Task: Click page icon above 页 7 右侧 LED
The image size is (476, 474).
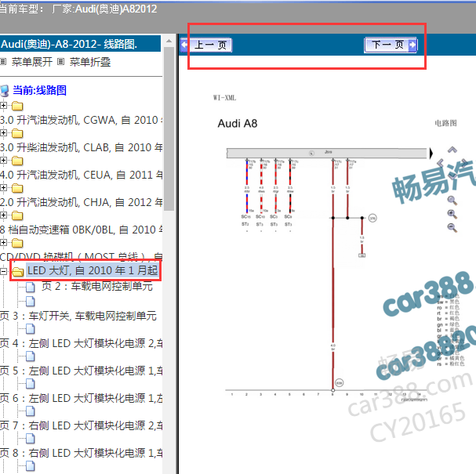Action: tap(31, 411)
